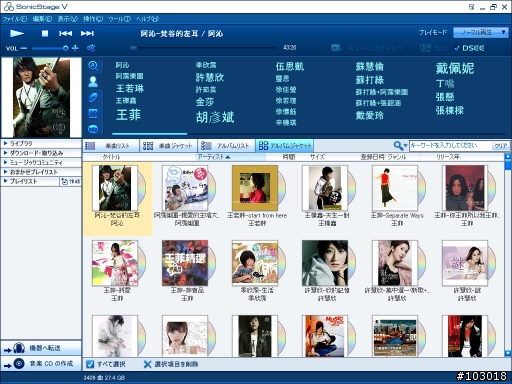Viewport: 512px width, 384px height.
Task: Lower volume with the minus icon
Action: tap(23, 48)
